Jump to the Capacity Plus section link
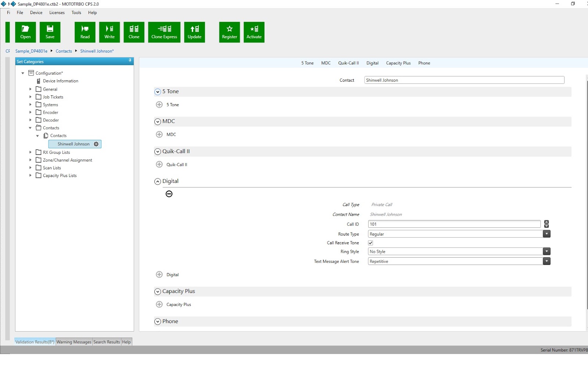This screenshot has width=588, height=368. 398,63
